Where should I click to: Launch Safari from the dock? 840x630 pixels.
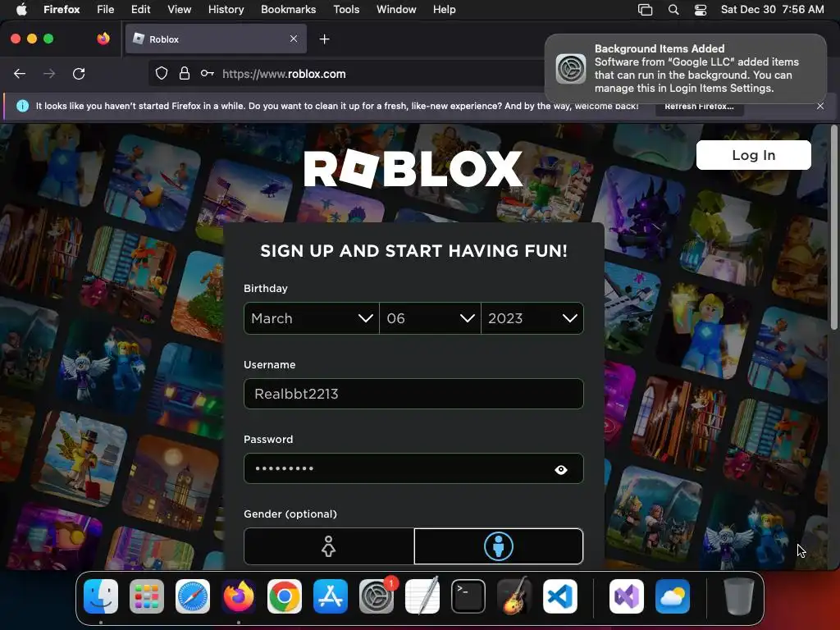tap(193, 596)
